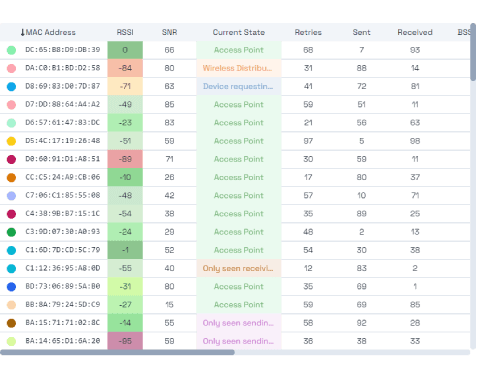Click the cyan dot for C1:12:36:95:A8:0D
480x380 pixels.
tap(11, 268)
